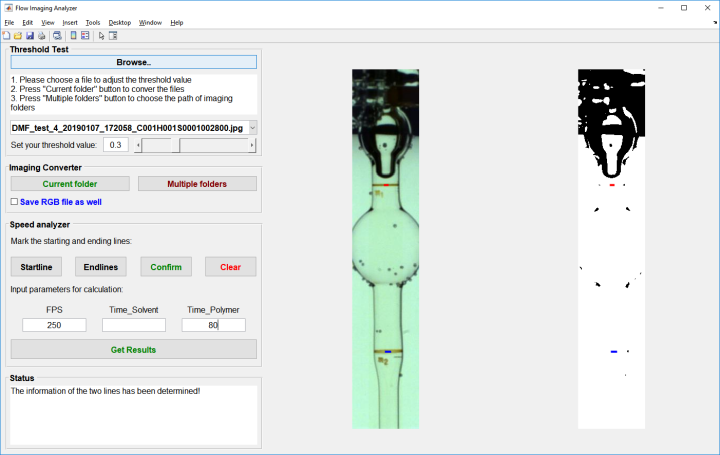Click the Insert Colorbar toolbar icon
Screen dimensions: 720x455
tap(73, 35)
